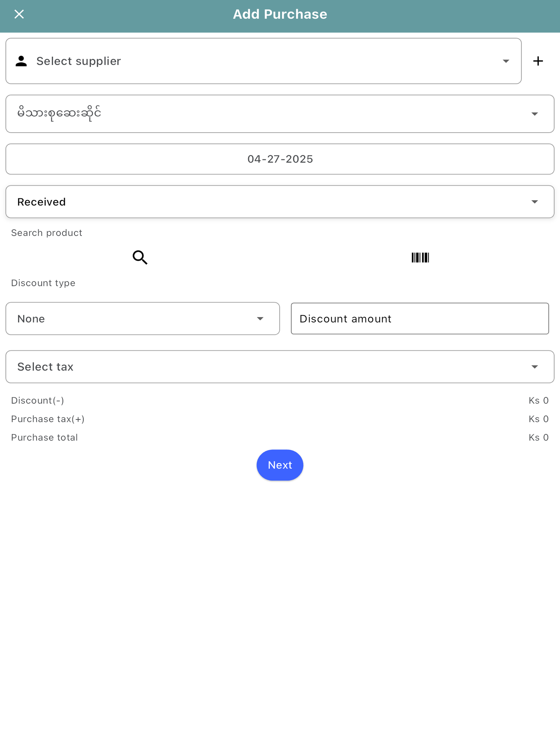Click the Purchase total label
The height and width of the screenshot is (747, 560).
(45, 437)
